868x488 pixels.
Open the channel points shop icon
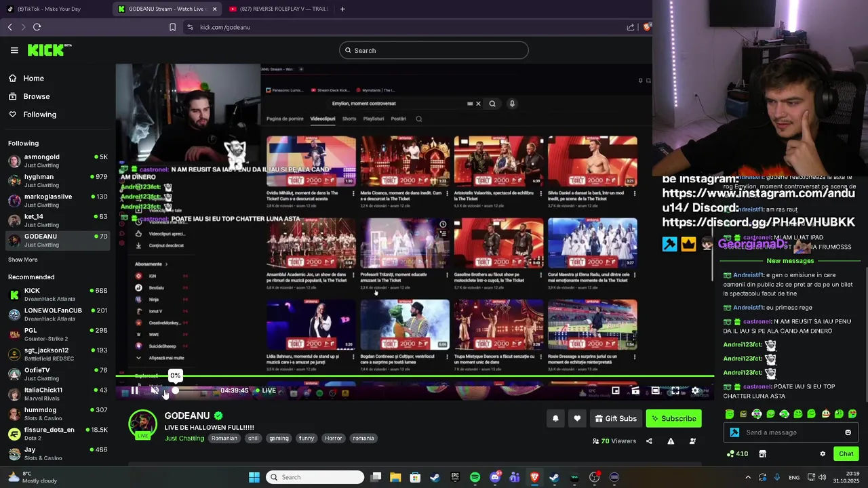tap(762, 454)
